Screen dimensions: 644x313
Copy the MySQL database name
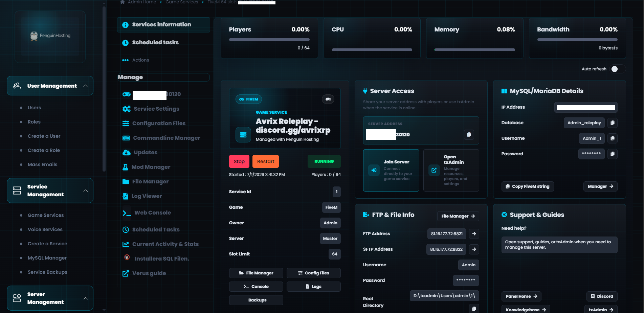pyautogui.click(x=612, y=123)
